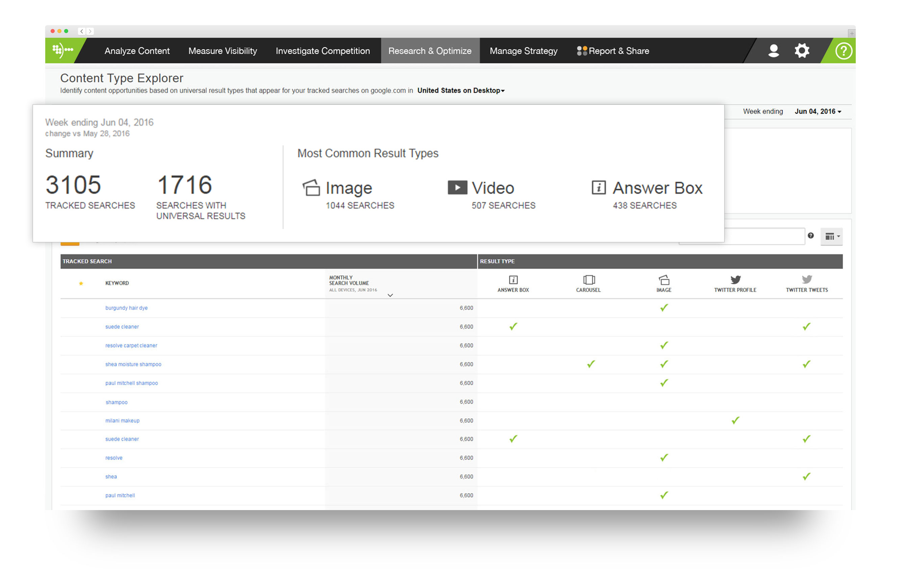Select the Research & Optimize tab
Image resolution: width=902 pixels, height=588 pixels.
pos(430,51)
